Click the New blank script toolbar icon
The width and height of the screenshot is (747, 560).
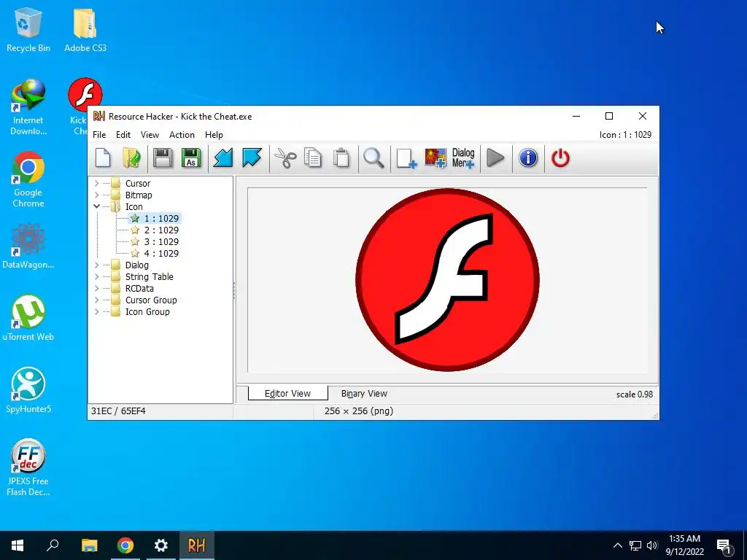coord(103,158)
